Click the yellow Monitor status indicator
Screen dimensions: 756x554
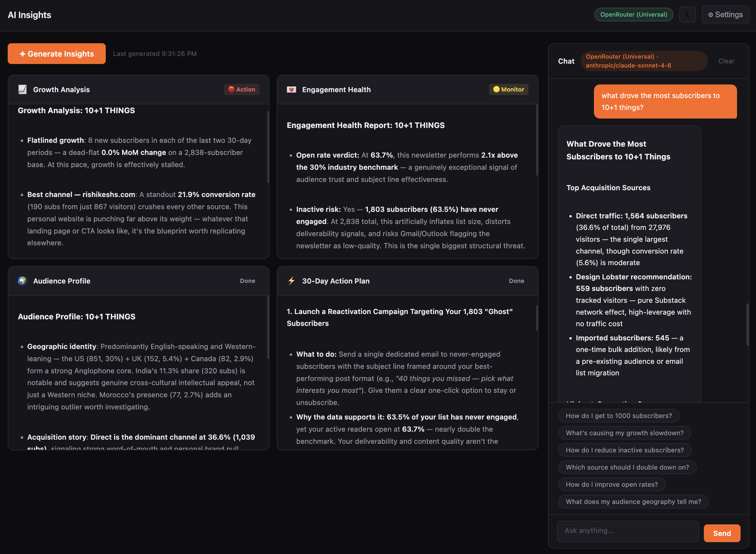click(508, 89)
